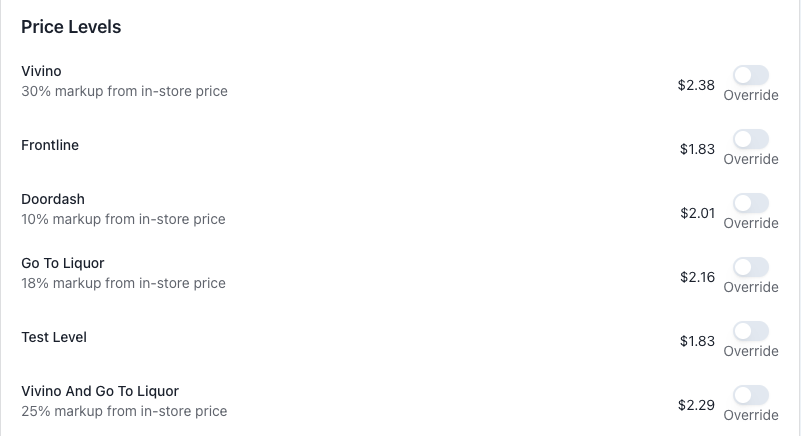
Task: Enable the Vivino price override toggle
Action: click(x=750, y=75)
